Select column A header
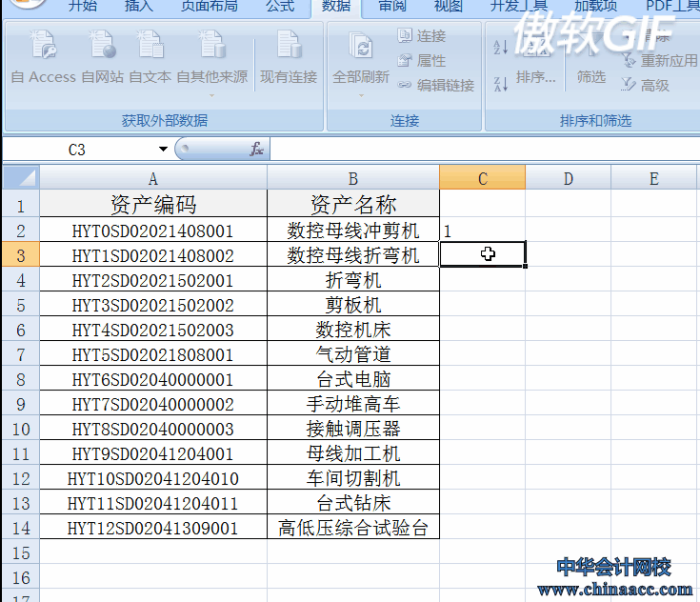This screenshot has width=700, height=602. [153, 179]
